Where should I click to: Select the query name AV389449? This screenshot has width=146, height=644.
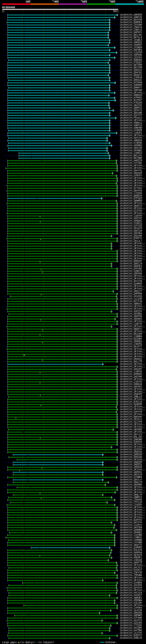pyautogui.click(x=8, y=8)
